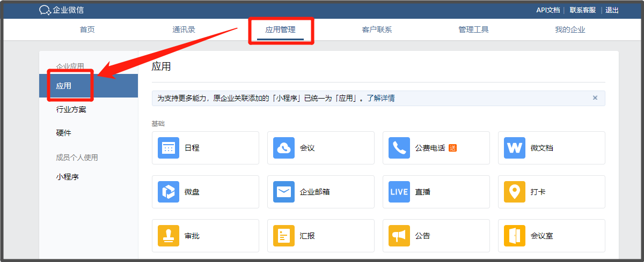The height and width of the screenshot is (262, 644).
Task: Open the 日程 calendar app icon
Action: click(169, 148)
